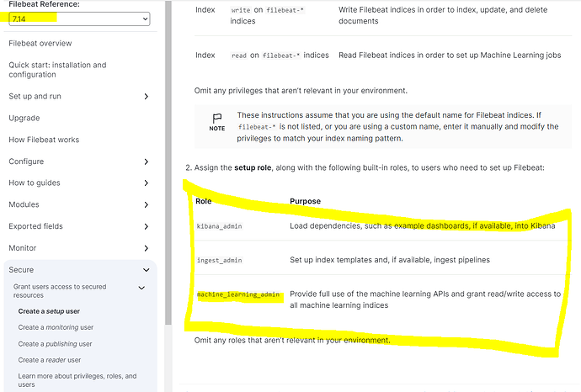This screenshot has height=392, width=581.
Task: Click the Purpose column header
Action: 306,201
